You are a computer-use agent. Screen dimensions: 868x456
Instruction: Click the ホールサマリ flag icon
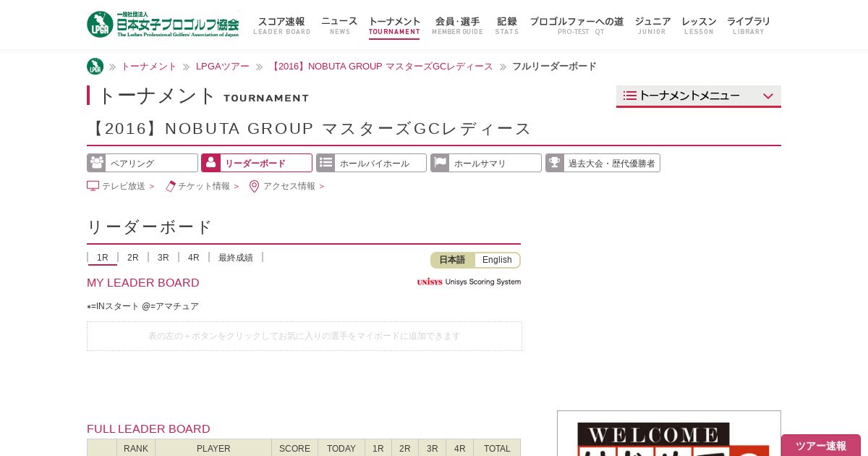coord(440,163)
